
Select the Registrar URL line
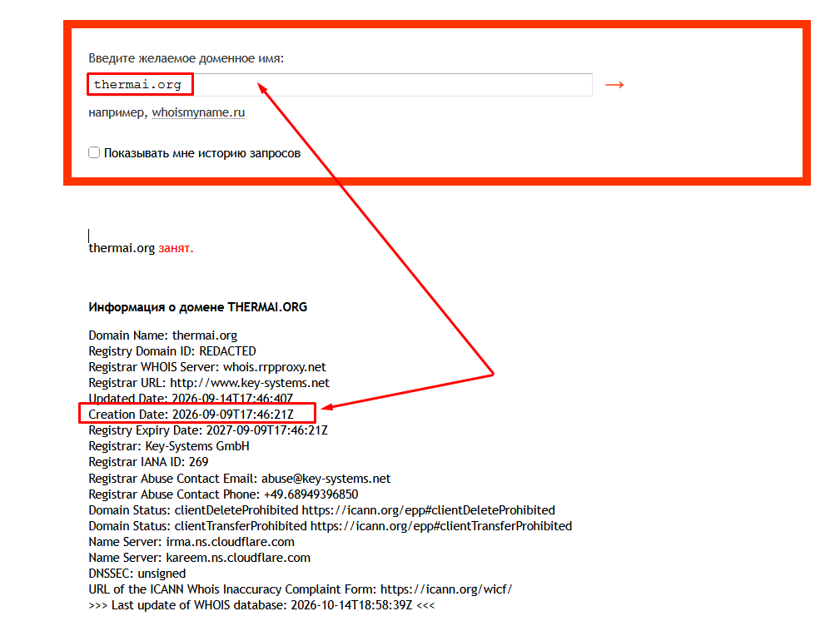209,383
